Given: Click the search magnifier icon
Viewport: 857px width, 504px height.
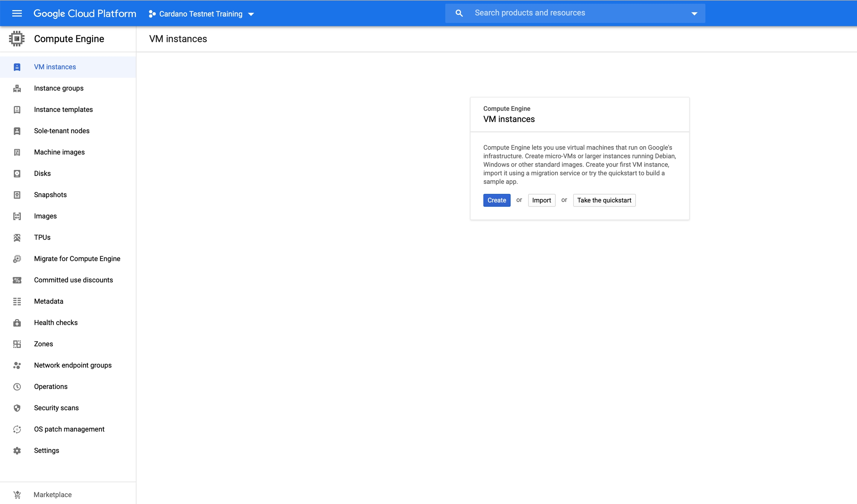Looking at the screenshot, I should [x=459, y=13].
